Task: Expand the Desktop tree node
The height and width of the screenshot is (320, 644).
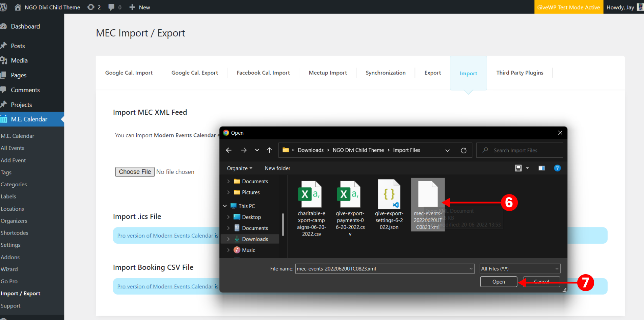Action: pos(228,217)
